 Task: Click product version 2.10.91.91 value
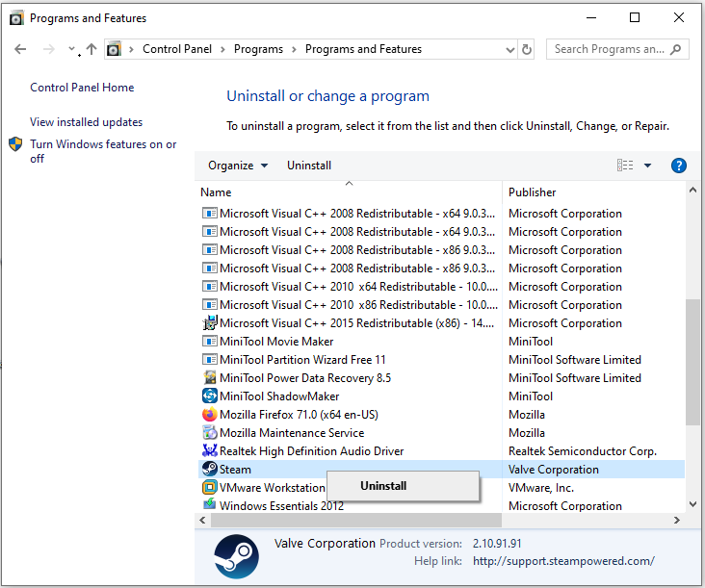497,544
